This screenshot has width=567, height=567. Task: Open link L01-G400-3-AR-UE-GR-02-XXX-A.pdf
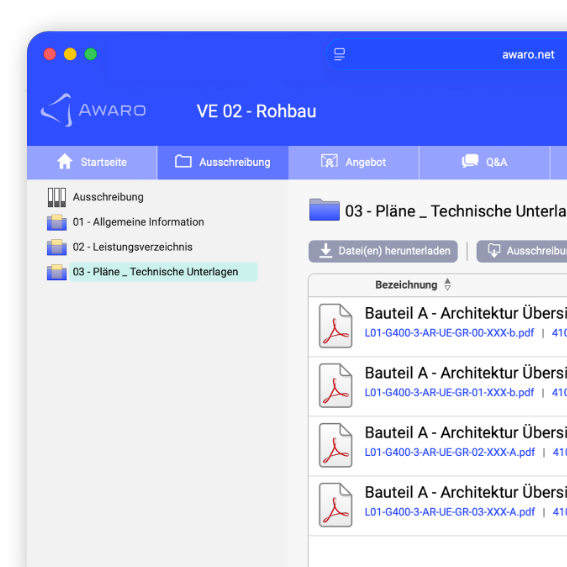click(x=449, y=452)
